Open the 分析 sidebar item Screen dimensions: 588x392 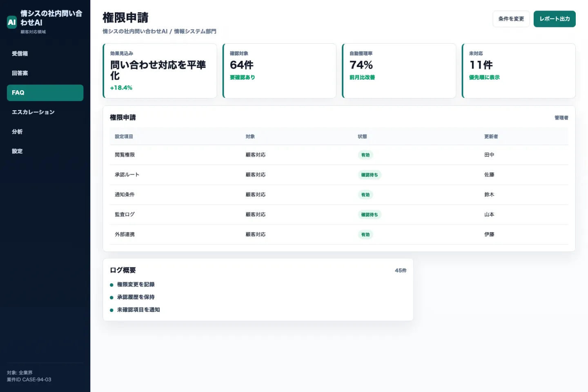[x=45, y=131]
